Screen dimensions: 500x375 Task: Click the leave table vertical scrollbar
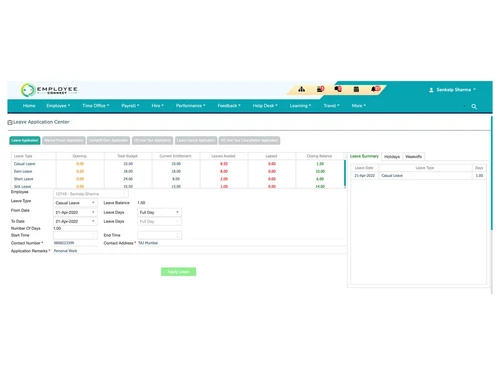coord(345,173)
